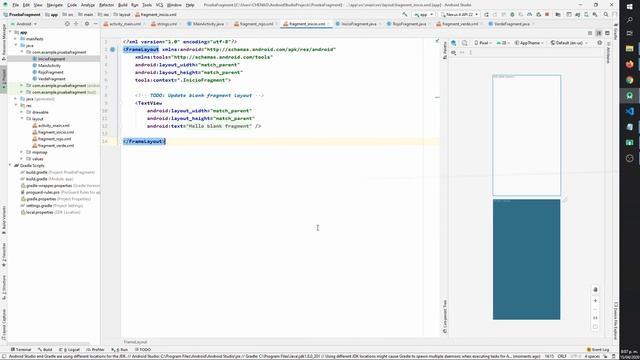This screenshot has width=640, height=360.
Task: Open Search Everywhere magnifier icon
Action: pos(606,14)
